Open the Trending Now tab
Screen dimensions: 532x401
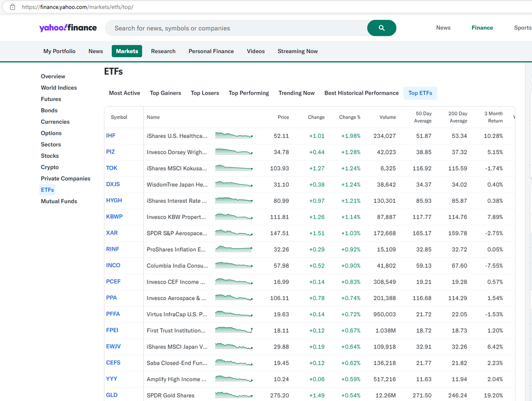(x=296, y=93)
